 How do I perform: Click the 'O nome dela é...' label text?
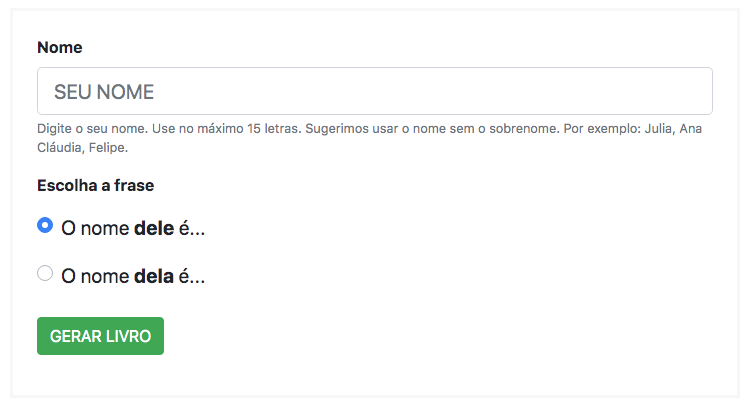click(x=133, y=276)
